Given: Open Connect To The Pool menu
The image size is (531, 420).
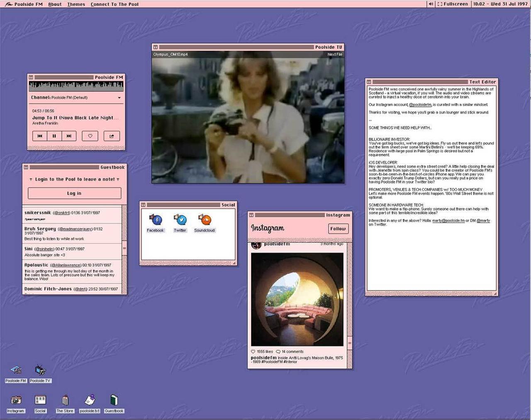Looking at the screenshot, I should [114, 4].
